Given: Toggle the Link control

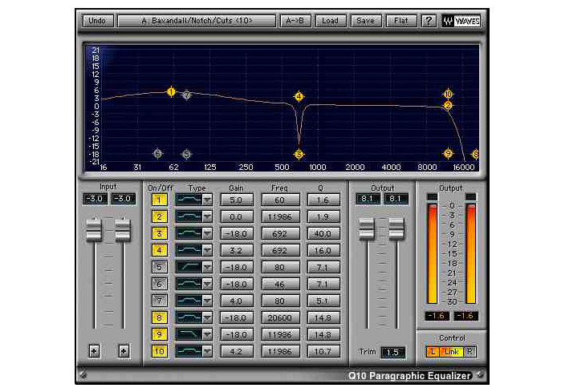Looking at the screenshot, I should 452,352.
